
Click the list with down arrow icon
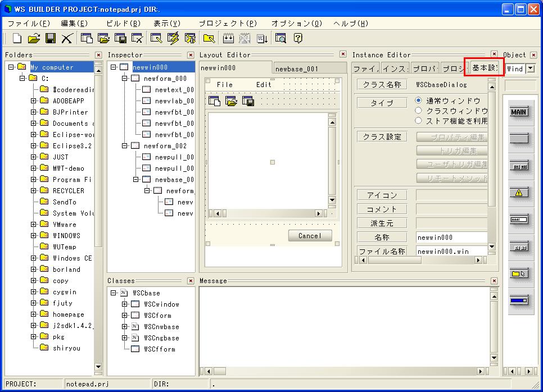[262, 38]
